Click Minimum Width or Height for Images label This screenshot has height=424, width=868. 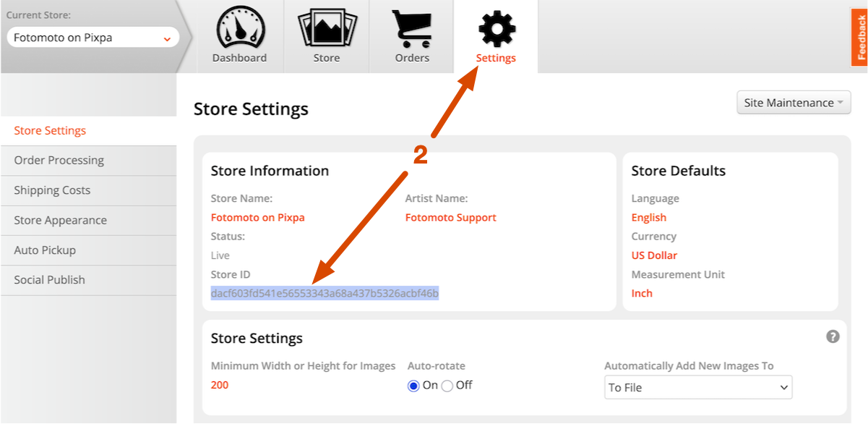point(304,365)
